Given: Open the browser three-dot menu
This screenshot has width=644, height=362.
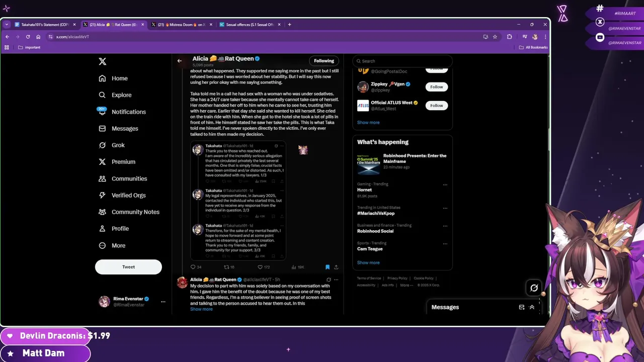Looking at the screenshot, I should (x=545, y=37).
